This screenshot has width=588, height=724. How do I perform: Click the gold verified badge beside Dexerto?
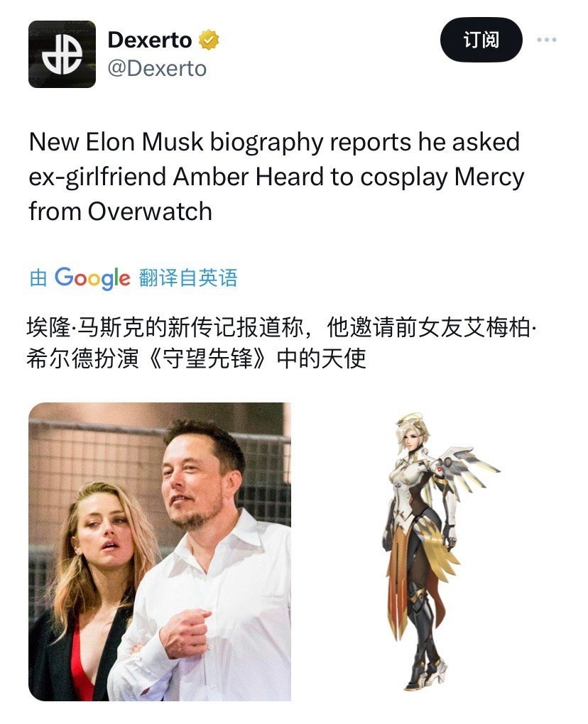click(x=209, y=40)
